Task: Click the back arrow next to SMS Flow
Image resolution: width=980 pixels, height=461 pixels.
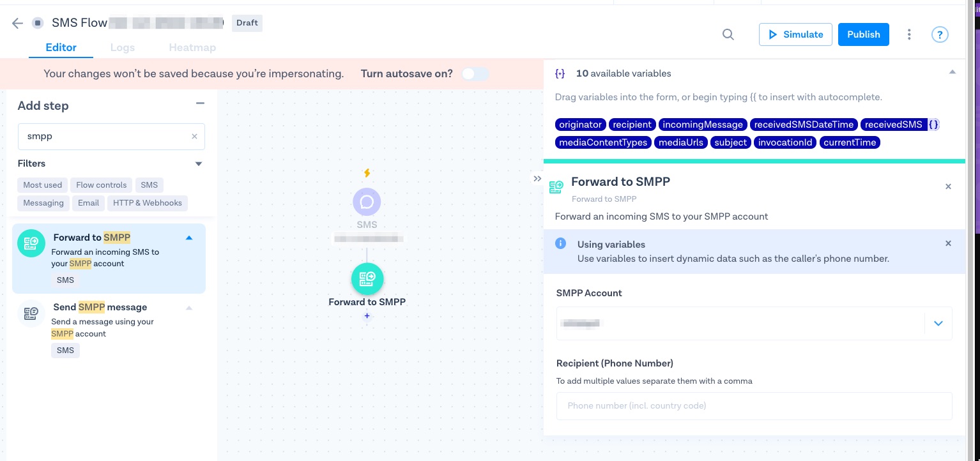Action: click(x=17, y=24)
